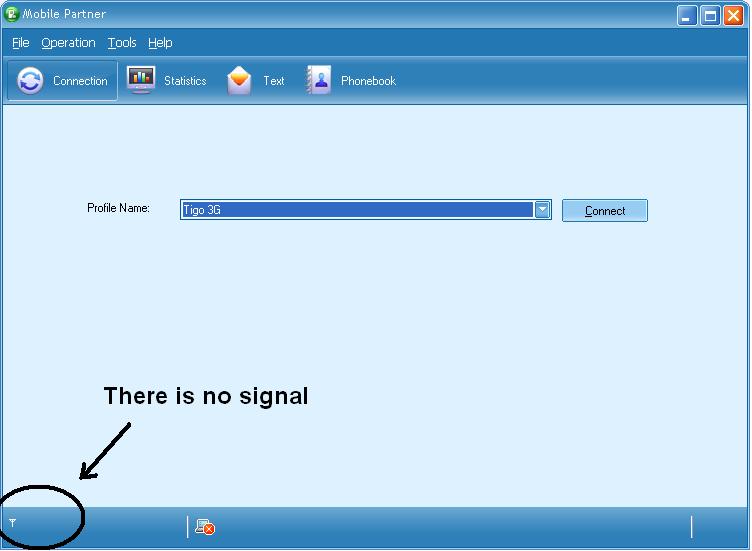This screenshot has width=752, height=551.
Task: Maximize the Mobile Partner window
Action: [710, 15]
